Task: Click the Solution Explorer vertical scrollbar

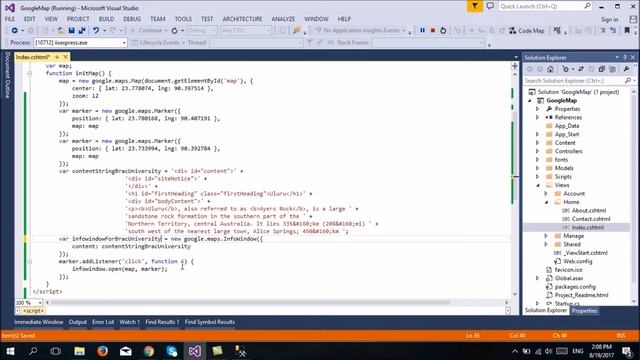Action: pyautogui.click(x=634, y=196)
